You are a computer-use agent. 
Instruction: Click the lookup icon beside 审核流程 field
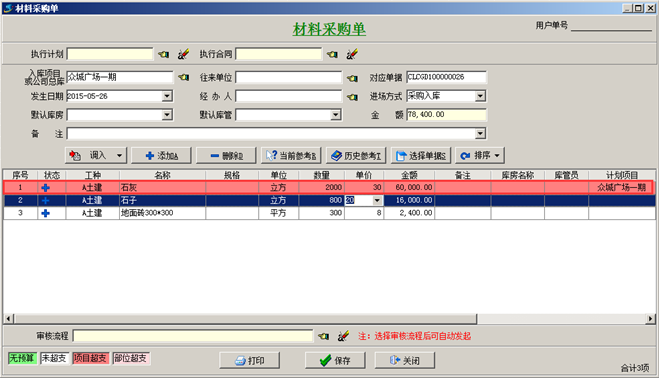click(x=323, y=336)
